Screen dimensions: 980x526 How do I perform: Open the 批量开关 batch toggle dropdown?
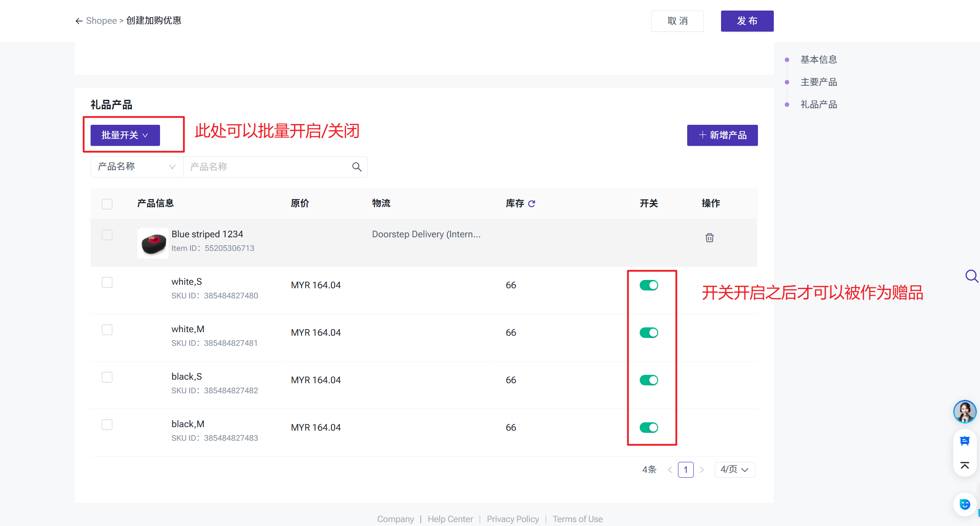coord(125,135)
